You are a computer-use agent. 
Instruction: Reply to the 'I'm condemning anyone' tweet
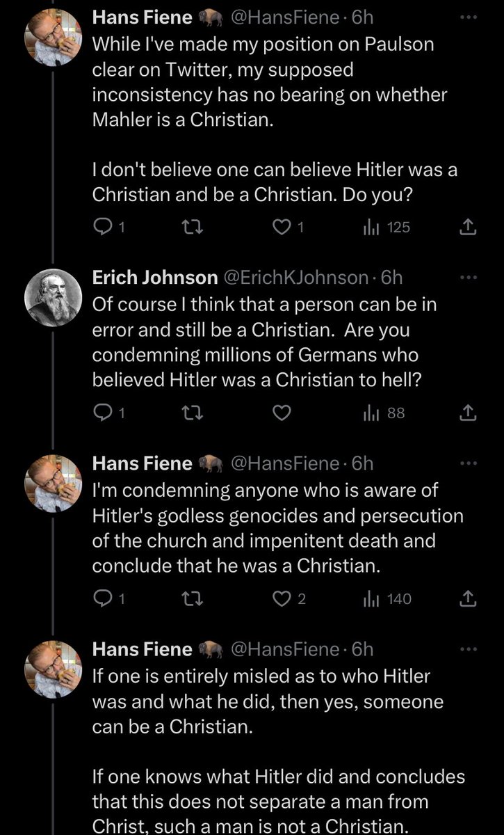101,599
